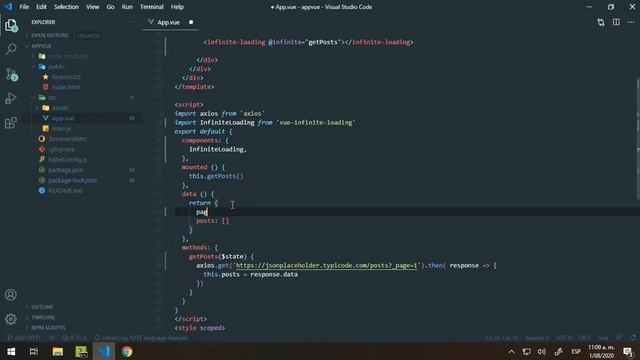Click the Open Changes icon in editor toolbar

tap(601, 22)
